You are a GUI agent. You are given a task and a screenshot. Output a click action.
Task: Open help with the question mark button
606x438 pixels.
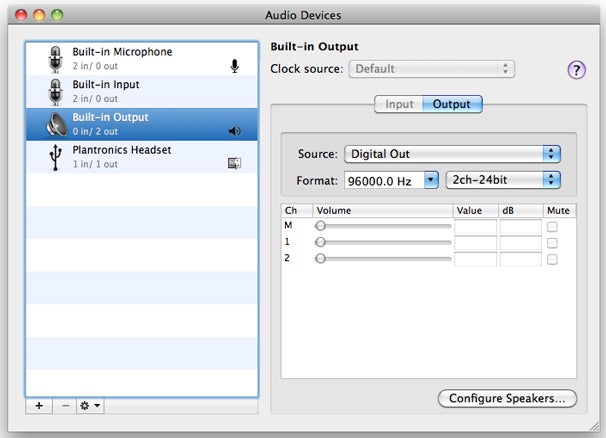[576, 70]
